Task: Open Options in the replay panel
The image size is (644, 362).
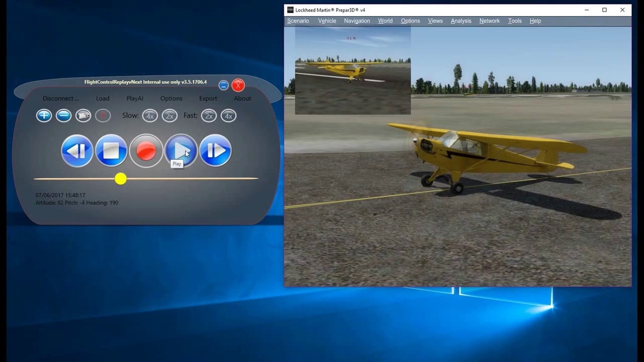Action: [171, 99]
